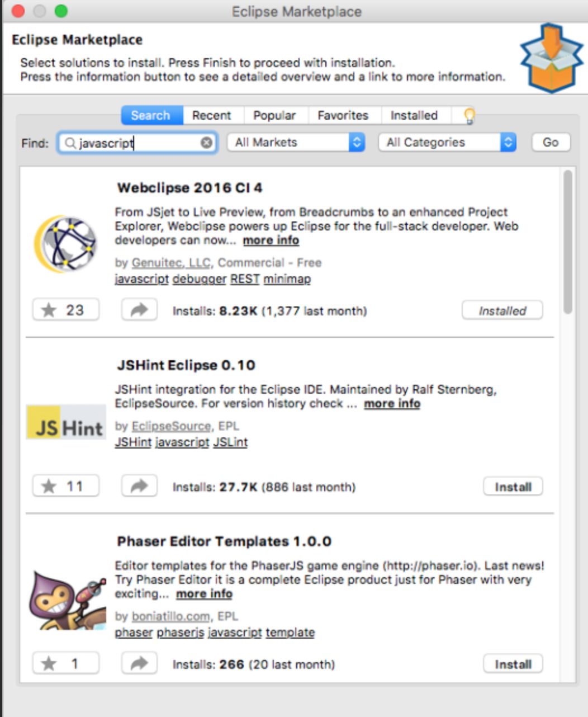Click the lightbulb tips icon beside Installed tab
The image size is (588, 717).
click(470, 116)
